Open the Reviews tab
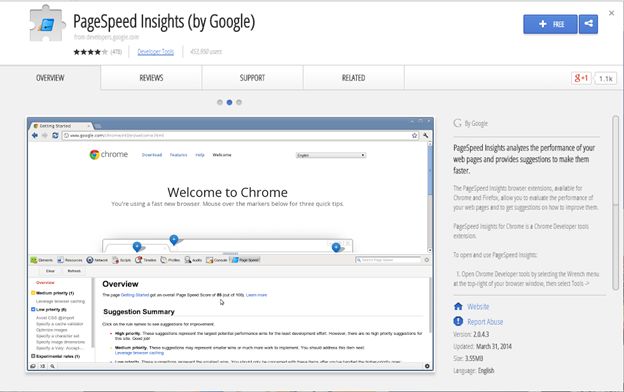Screen dimensions: 624x392 click(x=151, y=78)
